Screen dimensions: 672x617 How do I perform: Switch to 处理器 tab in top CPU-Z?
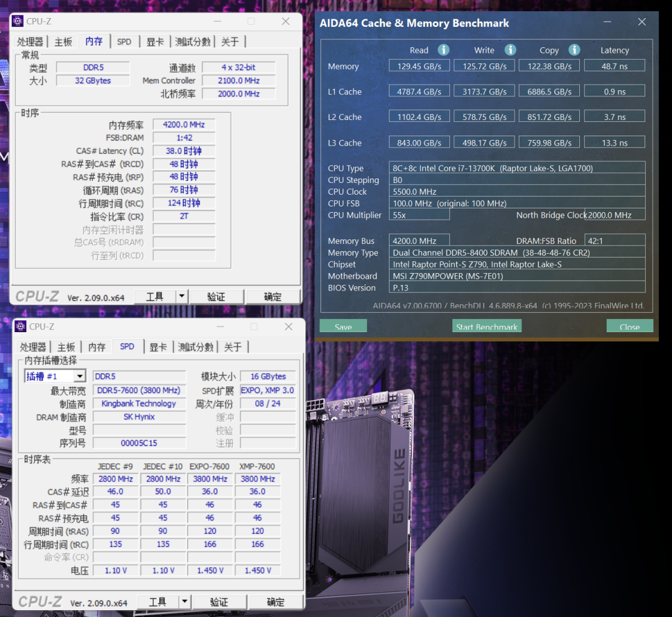(x=30, y=42)
